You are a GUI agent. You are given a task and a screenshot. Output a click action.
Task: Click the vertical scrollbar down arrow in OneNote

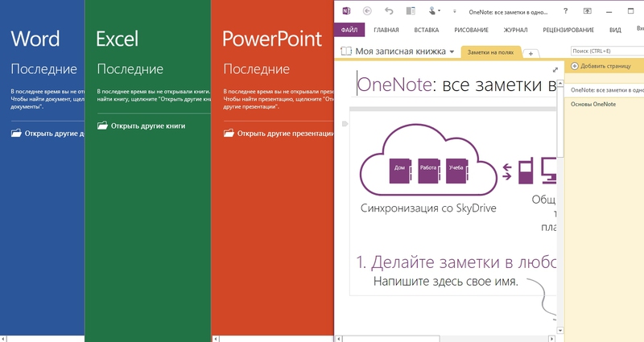click(560, 330)
